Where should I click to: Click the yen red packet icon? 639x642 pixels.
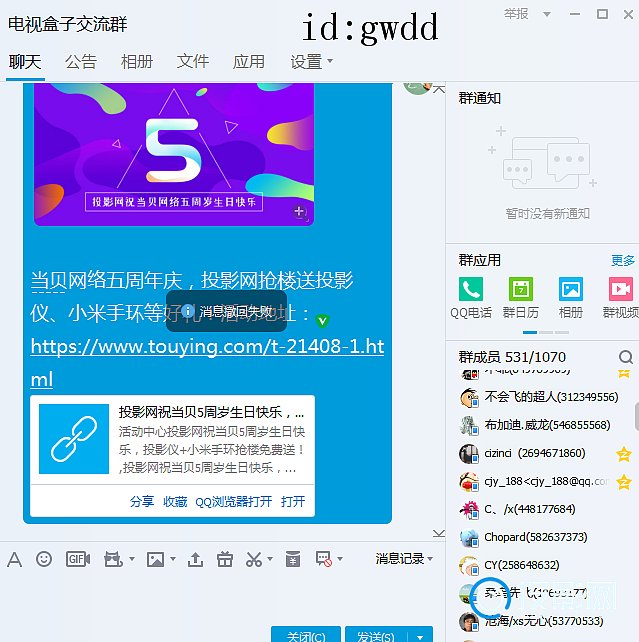click(293, 559)
